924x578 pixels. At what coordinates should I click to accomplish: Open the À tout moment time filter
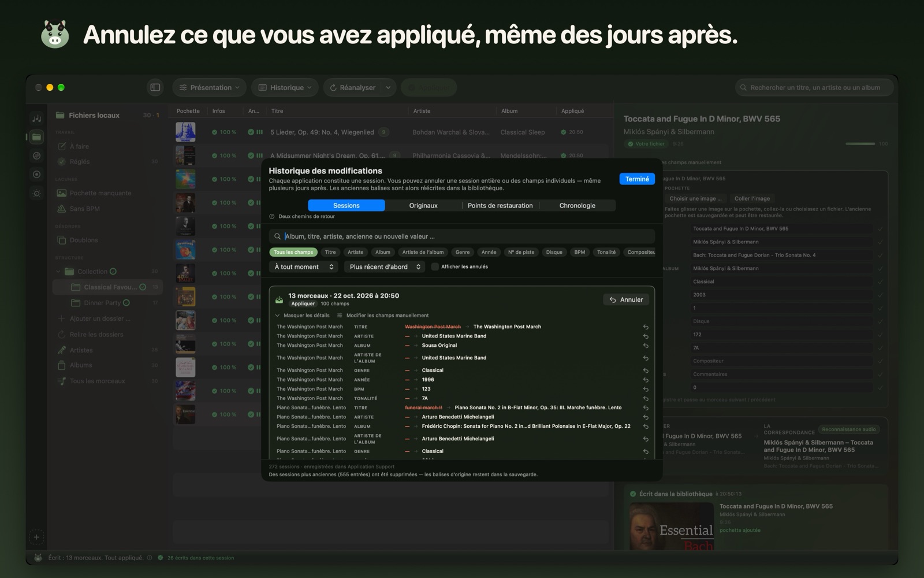click(304, 266)
